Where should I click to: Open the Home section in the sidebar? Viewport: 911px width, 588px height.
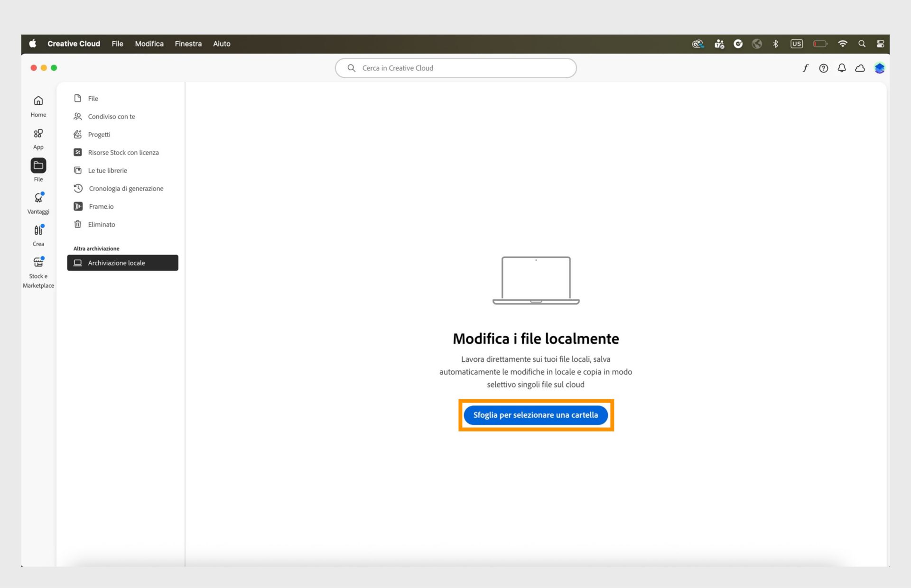pyautogui.click(x=38, y=106)
